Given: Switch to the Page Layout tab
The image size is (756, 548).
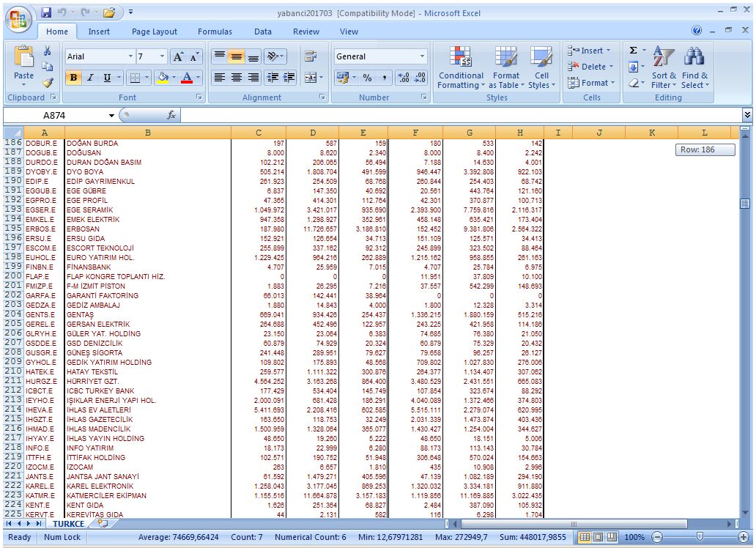Looking at the screenshot, I should tap(155, 32).
